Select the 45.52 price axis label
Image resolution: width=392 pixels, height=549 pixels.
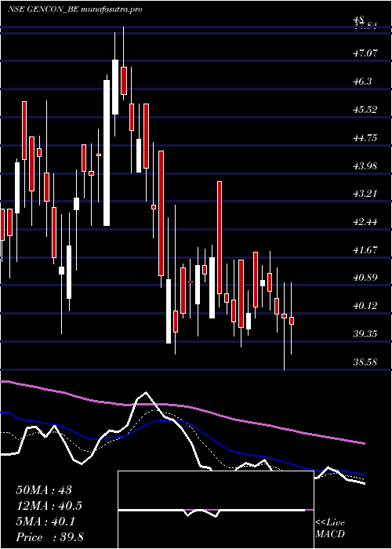[365, 109]
